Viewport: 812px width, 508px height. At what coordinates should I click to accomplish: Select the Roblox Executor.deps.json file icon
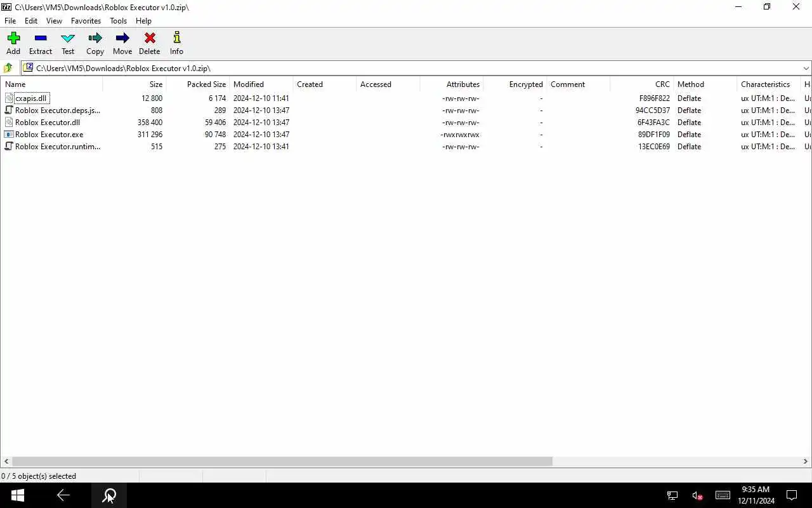coord(9,110)
